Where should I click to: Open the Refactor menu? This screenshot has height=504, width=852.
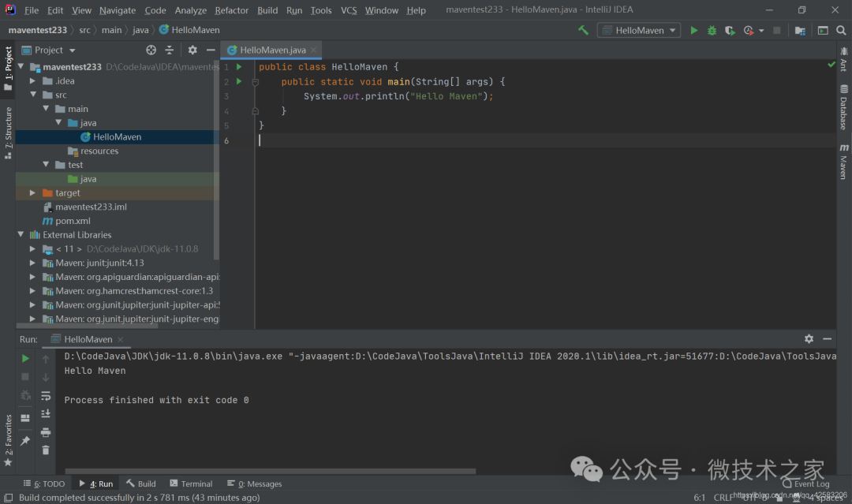231,10
